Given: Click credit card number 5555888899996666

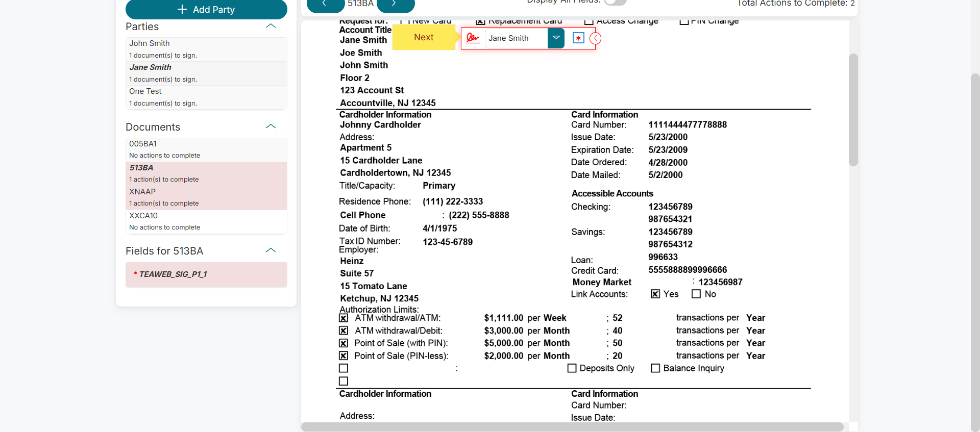Looking at the screenshot, I should coord(688,270).
